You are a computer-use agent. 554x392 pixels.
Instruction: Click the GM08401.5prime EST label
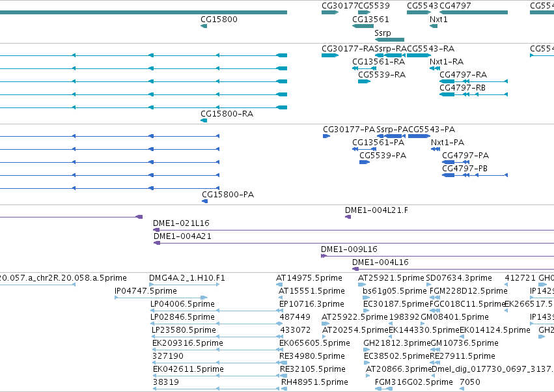click(x=454, y=317)
